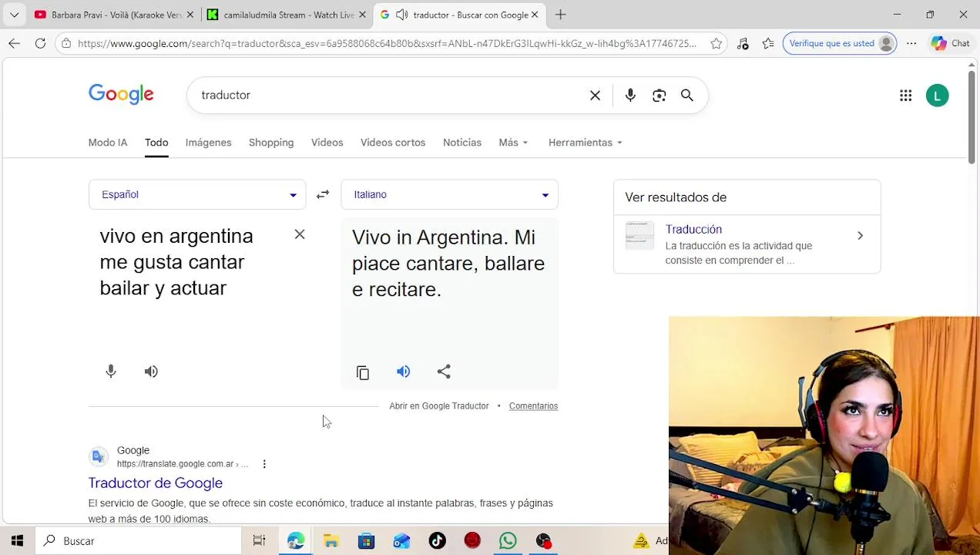The width and height of the screenshot is (980, 555).
Task: Select the Imágenes search tab
Action: click(208, 143)
